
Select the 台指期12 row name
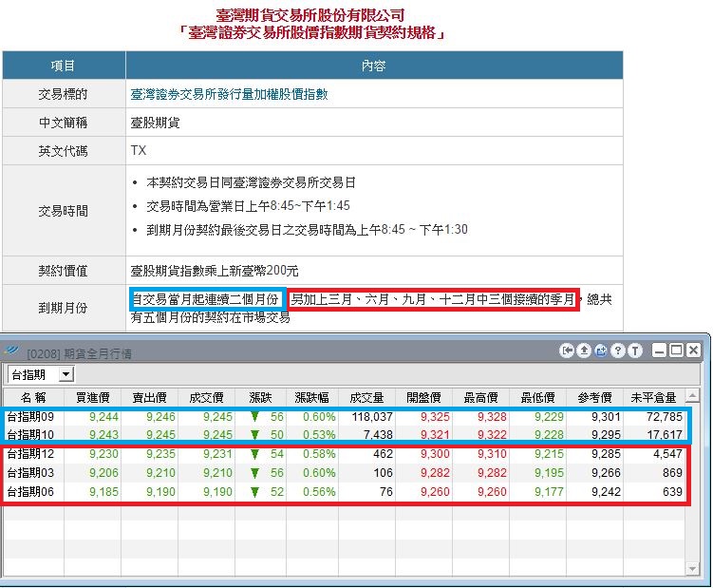[30, 454]
